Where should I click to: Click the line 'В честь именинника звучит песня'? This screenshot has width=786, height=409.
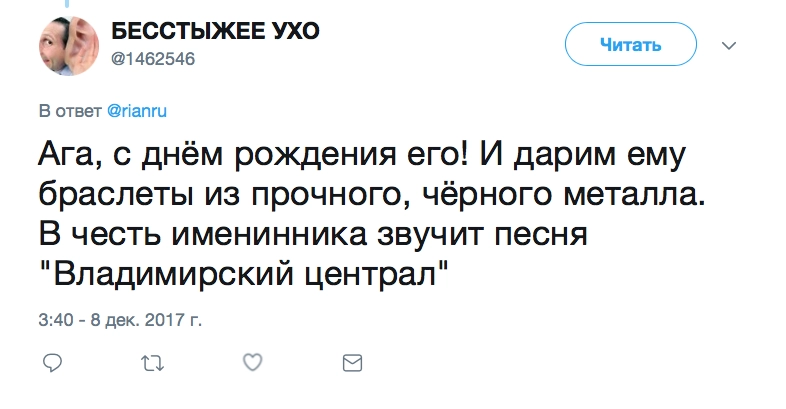pos(316,234)
